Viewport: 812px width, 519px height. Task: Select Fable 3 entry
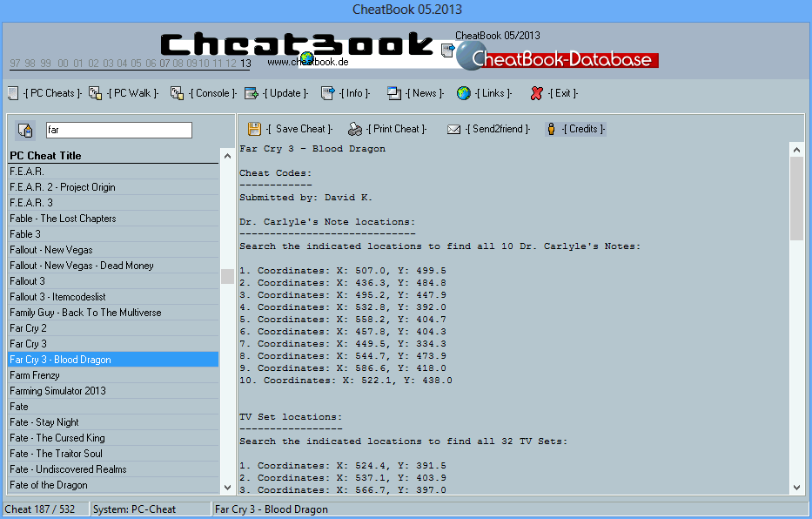(113, 234)
